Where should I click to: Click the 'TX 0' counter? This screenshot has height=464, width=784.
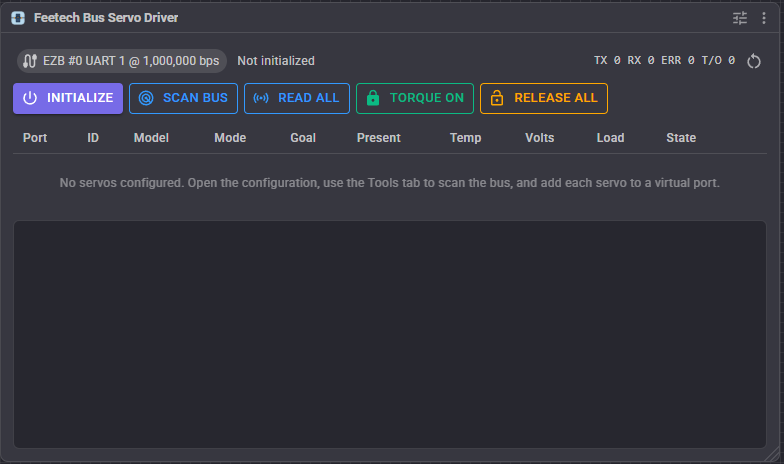click(x=607, y=60)
